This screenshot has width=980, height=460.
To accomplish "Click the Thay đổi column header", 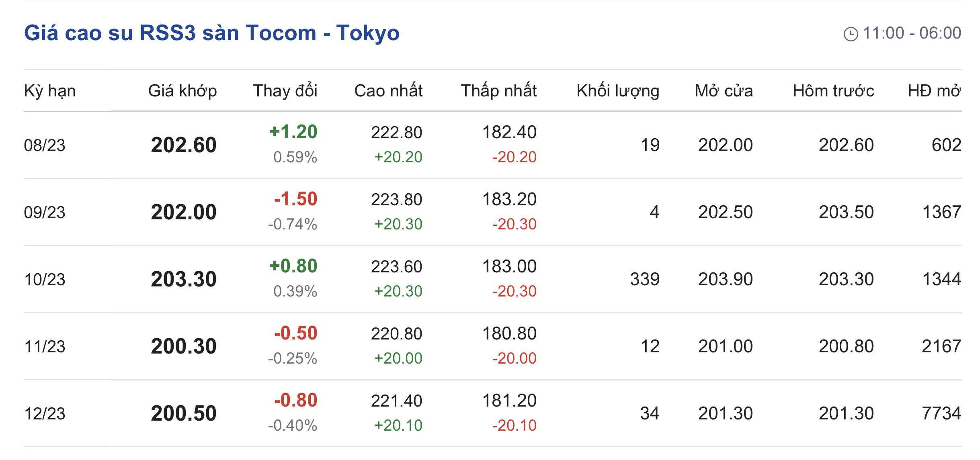I will click(285, 91).
